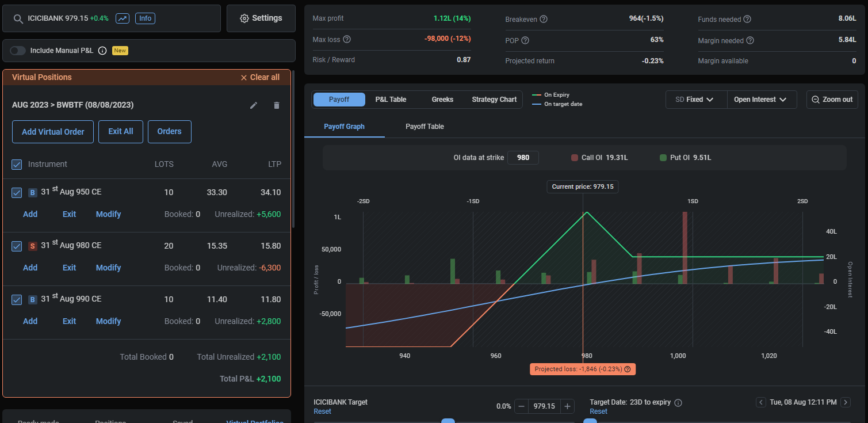The image size is (868, 423).
Task: Click Modify link for 980 CE
Action: coord(108,268)
